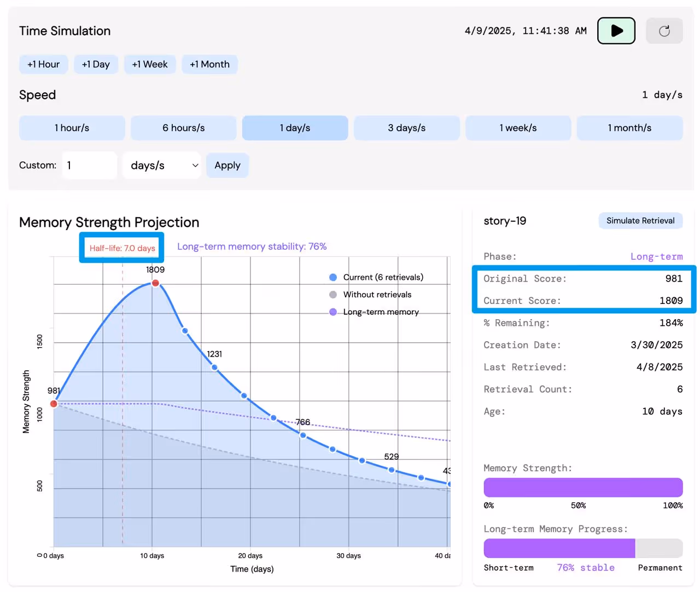Advance time by +1 Day
The height and width of the screenshot is (592, 700).
click(96, 65)
